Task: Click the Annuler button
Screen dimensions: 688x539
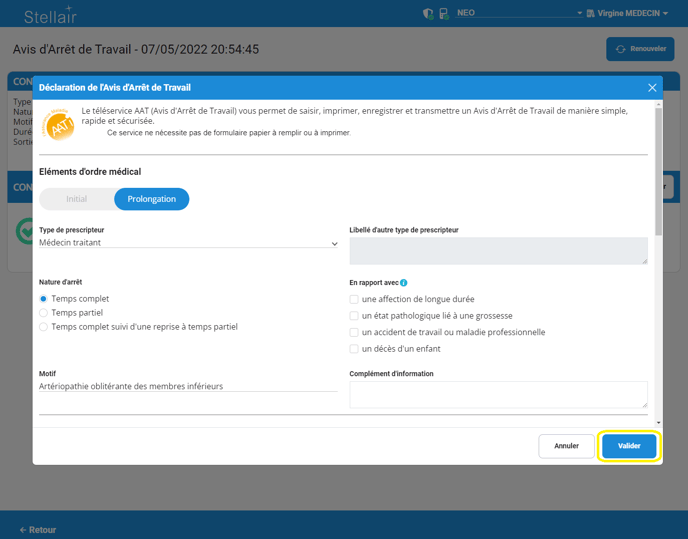Action: [566, 446]
